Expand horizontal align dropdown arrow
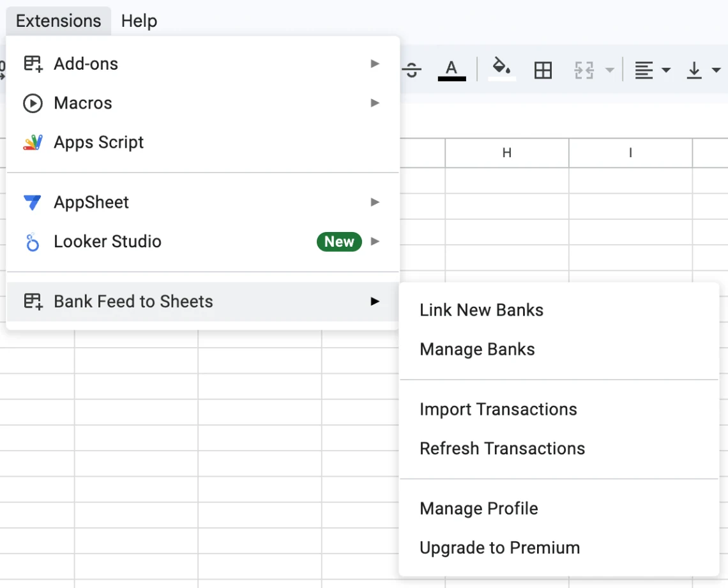The height and width of the screenshot is (588, 728). point(666,70)
